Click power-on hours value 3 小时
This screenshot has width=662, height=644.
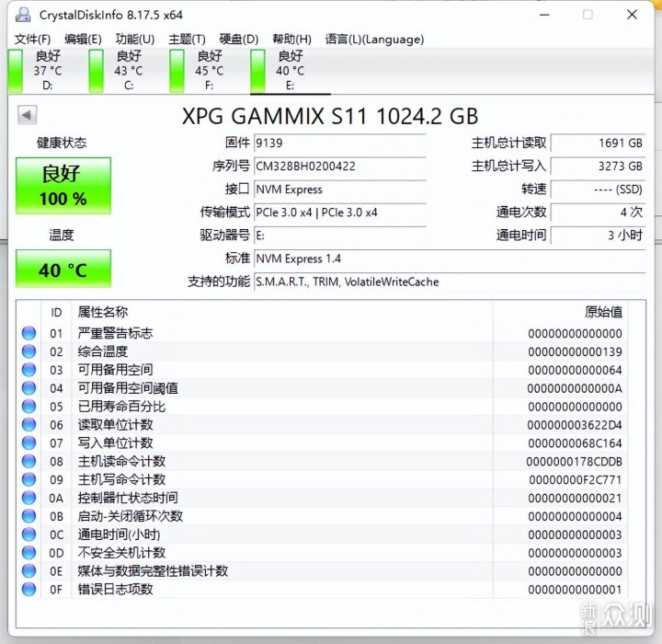pyautogui.click(x=599, y=236)
